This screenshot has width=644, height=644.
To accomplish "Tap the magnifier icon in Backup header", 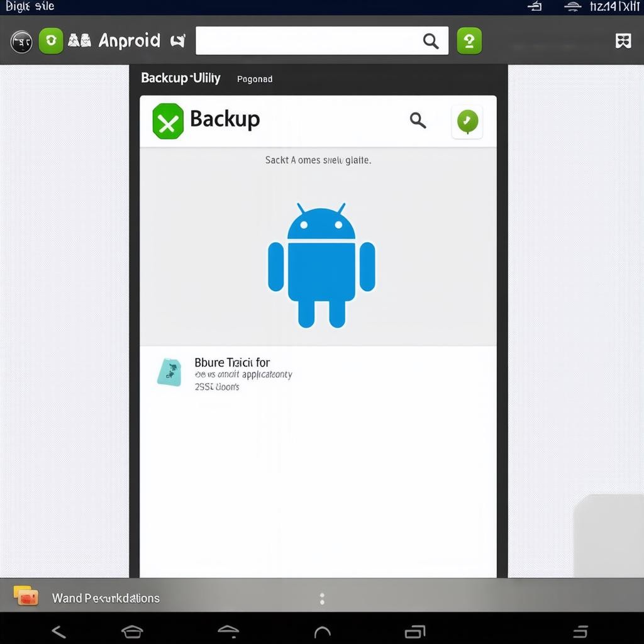I will click(418, 120).
